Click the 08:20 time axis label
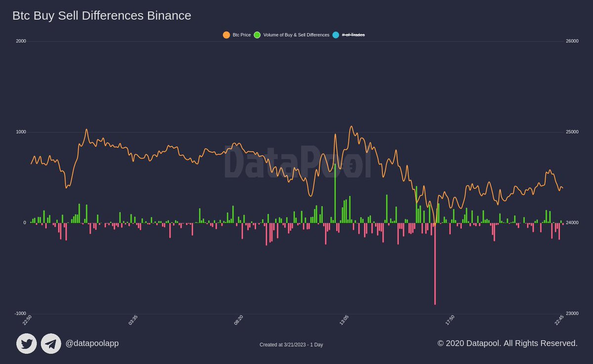The image size is (593, 364). pyautogui.click(x=238, y=320)
